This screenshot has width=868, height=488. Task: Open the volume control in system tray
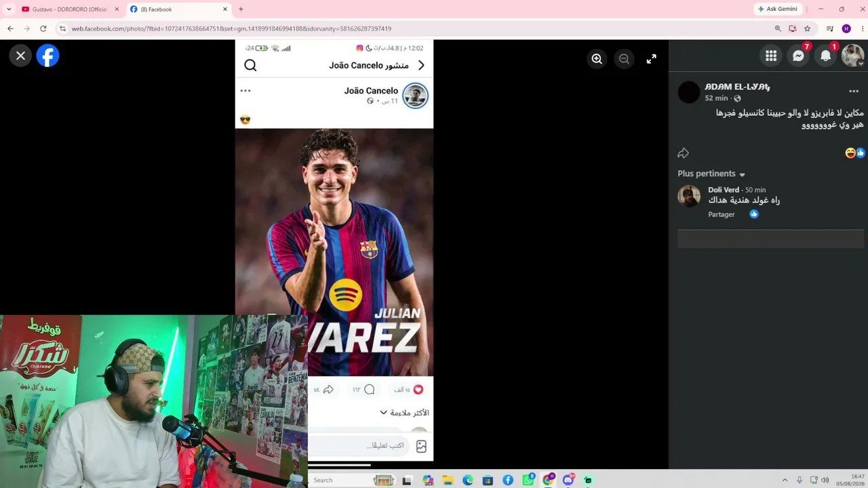(x=825, y=480)
